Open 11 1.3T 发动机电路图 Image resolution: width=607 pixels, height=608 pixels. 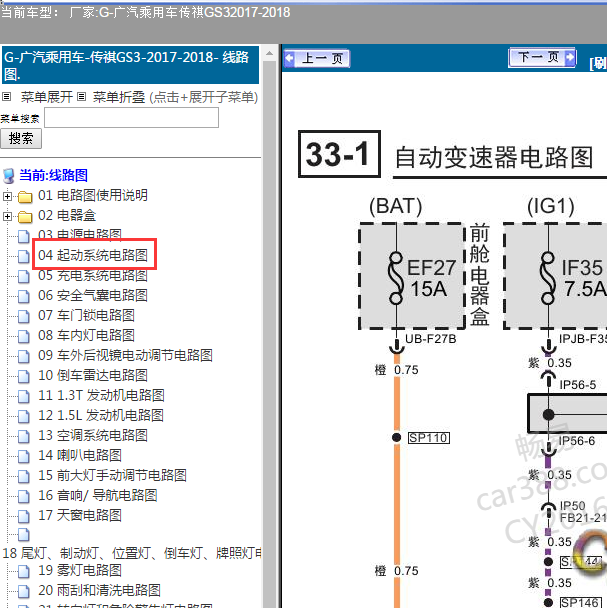[101, 396]
